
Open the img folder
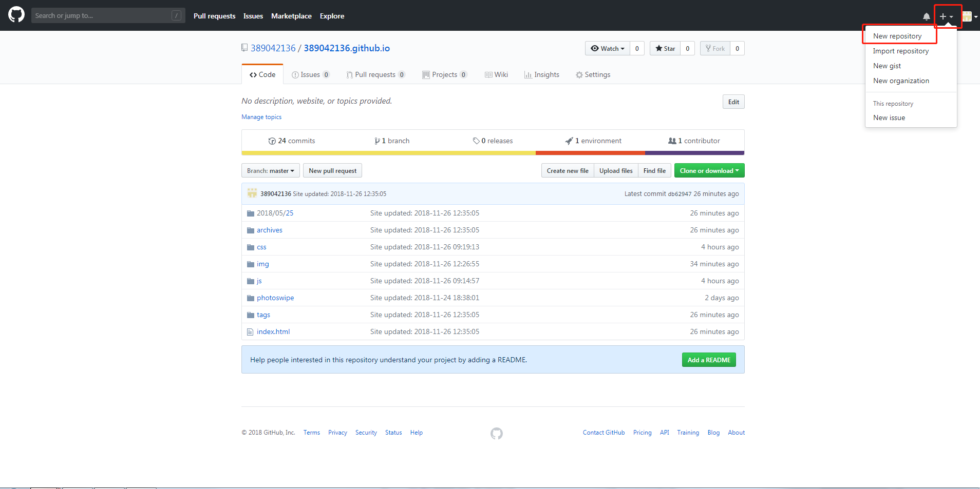click(x=263, y=264)
